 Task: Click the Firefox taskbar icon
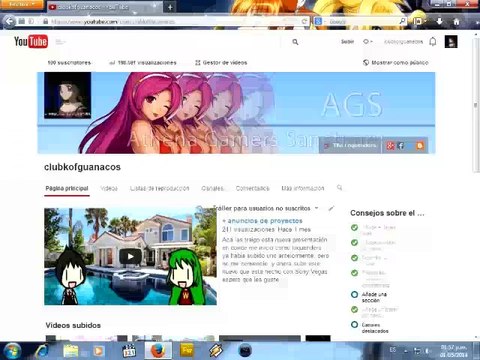point(158,351)
